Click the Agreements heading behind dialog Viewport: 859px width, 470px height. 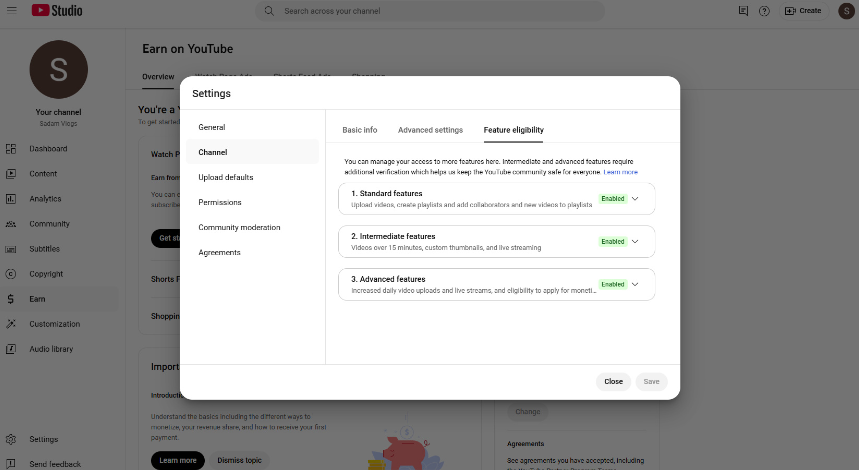point(525,444)
